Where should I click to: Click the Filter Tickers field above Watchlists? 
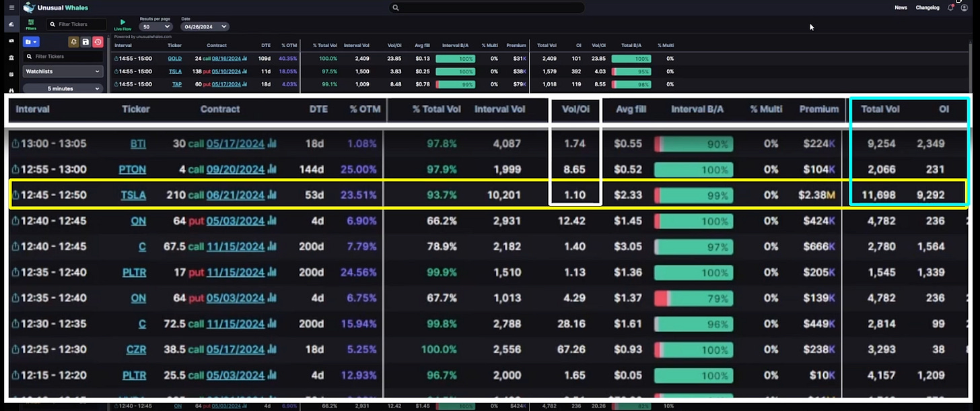[63, 57]
